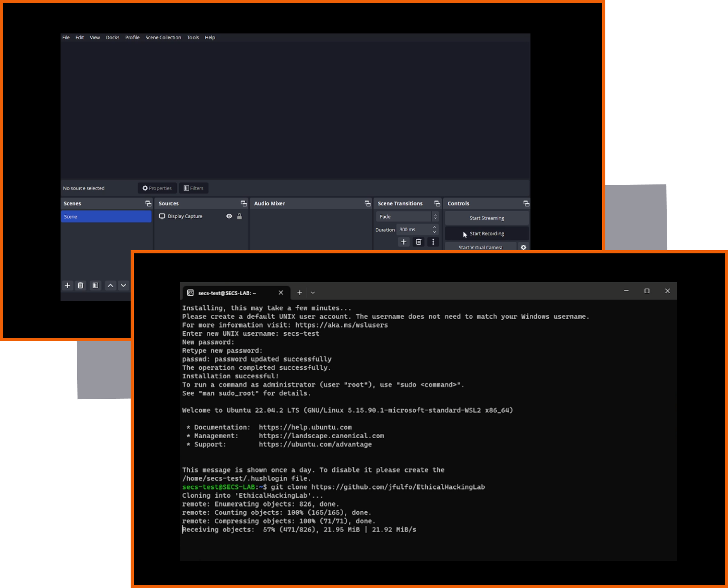Click the Properties button with gear icon
This screenshot has height=588, width=728.
pos(157,188)
